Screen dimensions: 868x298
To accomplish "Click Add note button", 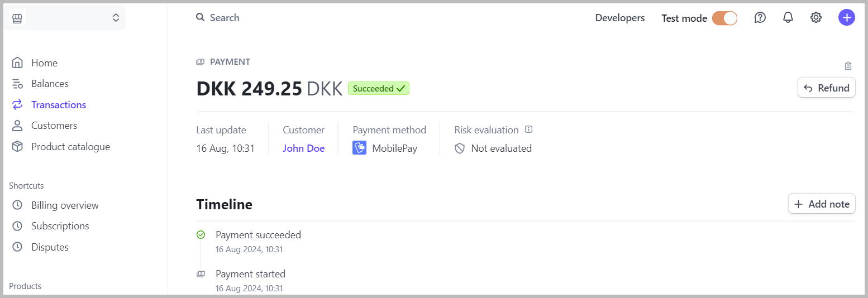I will (x=821, y=204).
